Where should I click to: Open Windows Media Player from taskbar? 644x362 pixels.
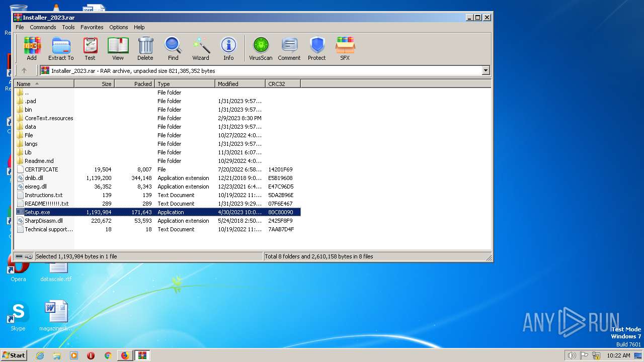[x=74, y=355]
